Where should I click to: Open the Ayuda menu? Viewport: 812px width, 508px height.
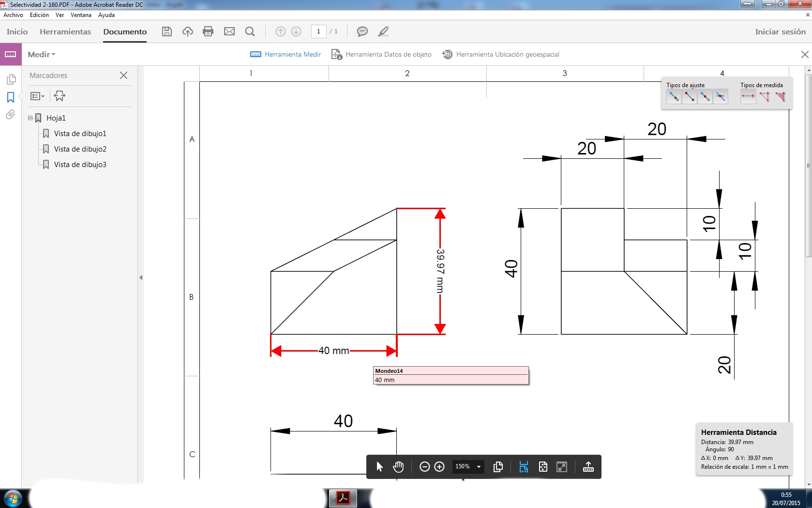click(x=106, y=15)
